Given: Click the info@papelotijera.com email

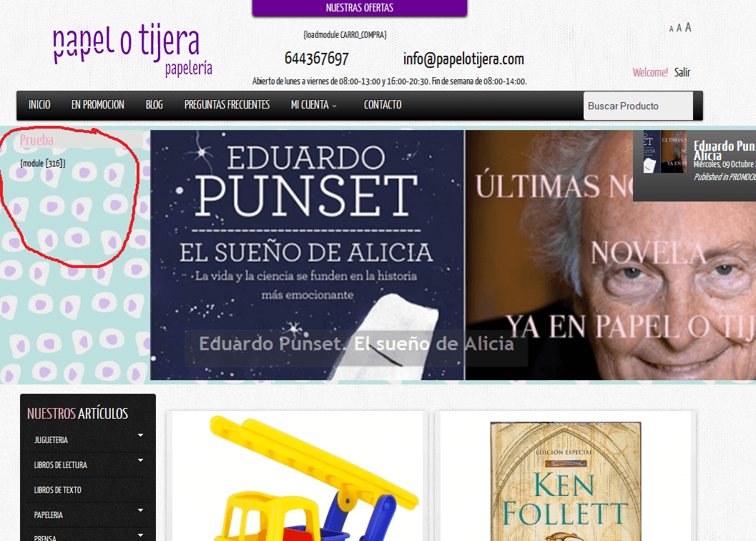Looking at the screenshot, I should point(463,59).
